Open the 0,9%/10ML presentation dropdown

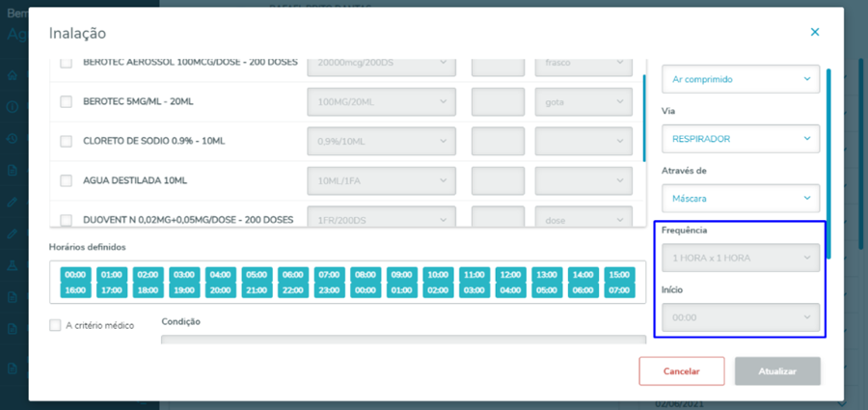pyautogui.click(x=381, y=141)
